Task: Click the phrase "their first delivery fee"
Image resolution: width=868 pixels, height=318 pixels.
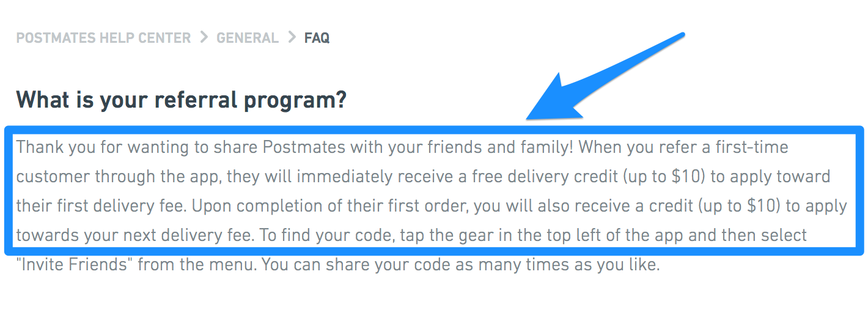Action: (x=100, y=206)
